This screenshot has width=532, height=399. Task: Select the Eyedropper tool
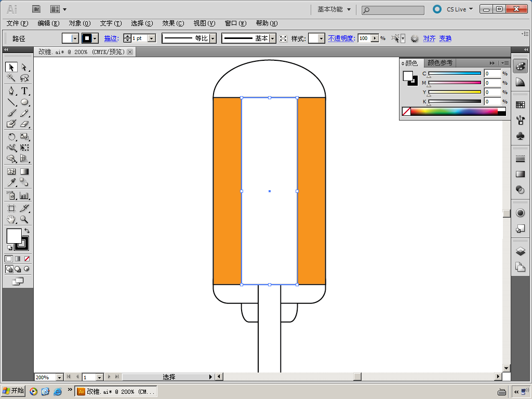11,182
